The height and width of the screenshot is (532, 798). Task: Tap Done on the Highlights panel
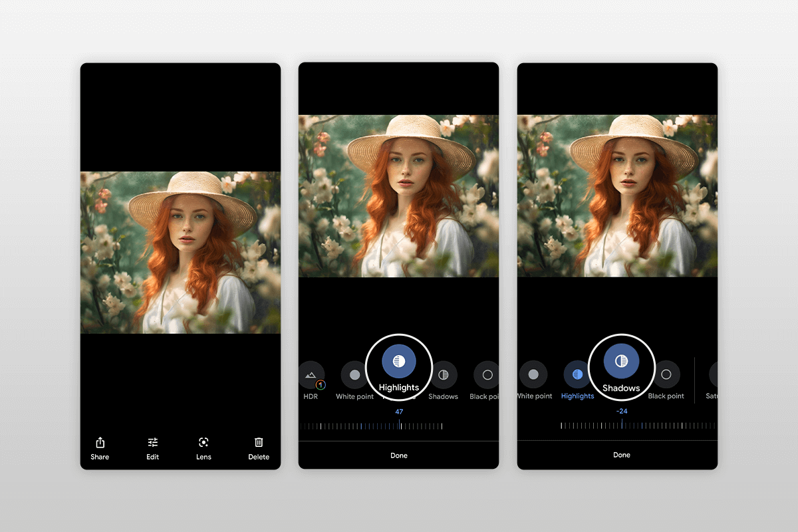(398, 455)
